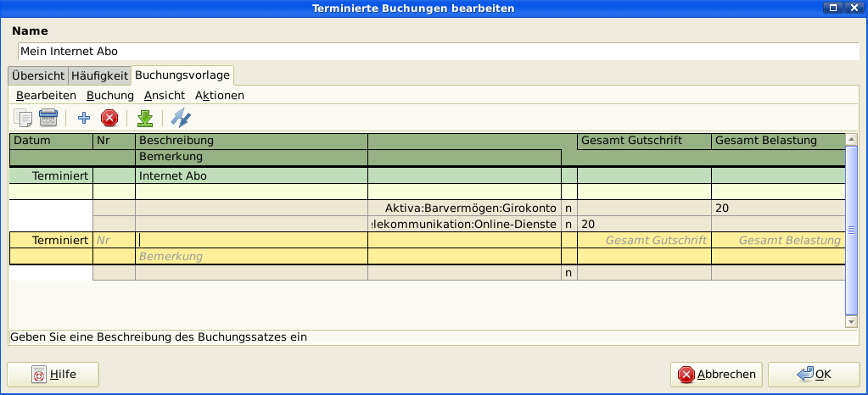Switch to the Übersicht tab
The width and height of the screenshot is (868, 395).
(x=37, y=75)
